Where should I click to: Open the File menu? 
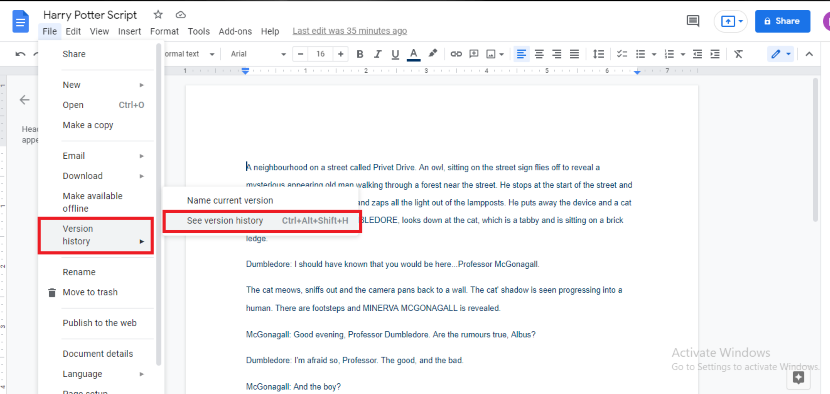pos(50,31)
